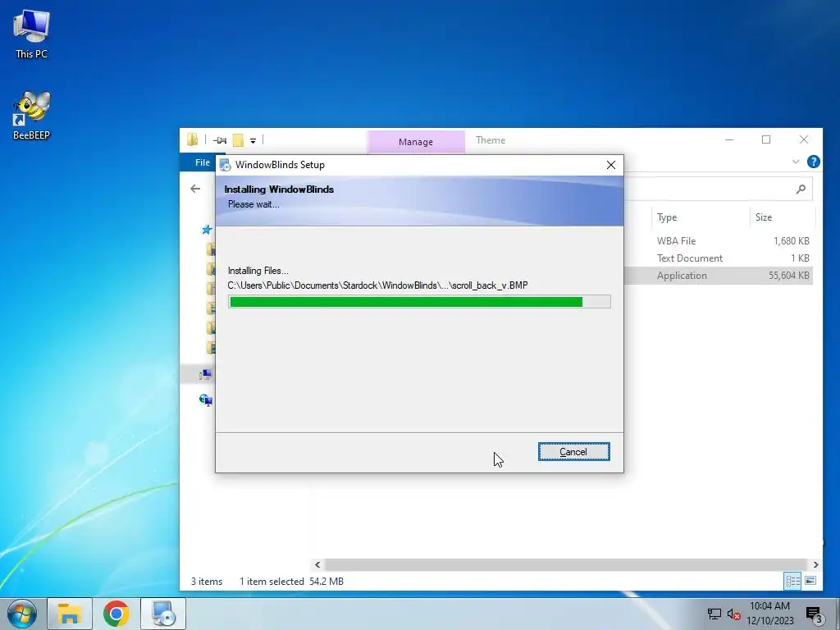The width and height of the screenshot is (840, 630).
Task: Click the horizontal scrollbar track in Explorer
Action: tap(566, 564)
